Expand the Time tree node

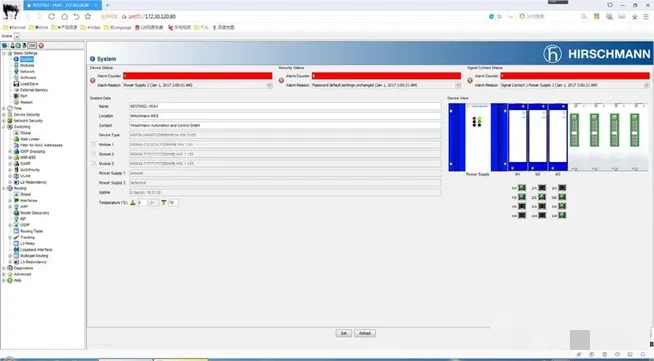pos(4,108)
